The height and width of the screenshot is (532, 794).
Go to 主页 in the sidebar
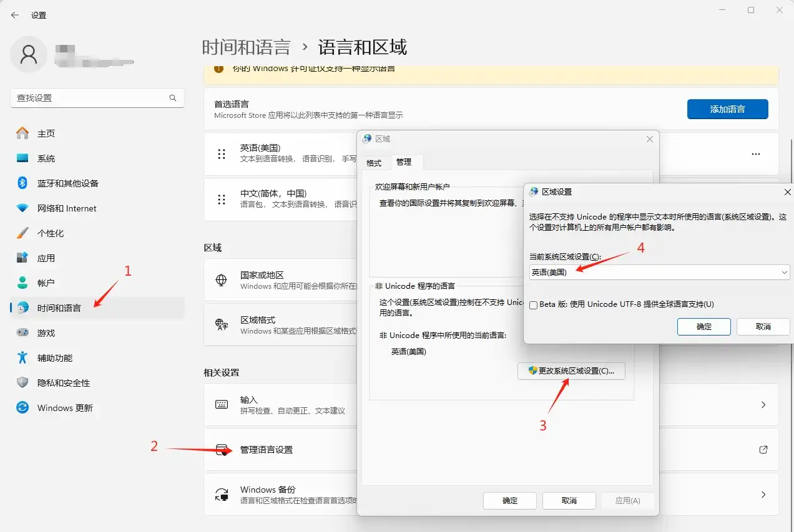point(97,133)
